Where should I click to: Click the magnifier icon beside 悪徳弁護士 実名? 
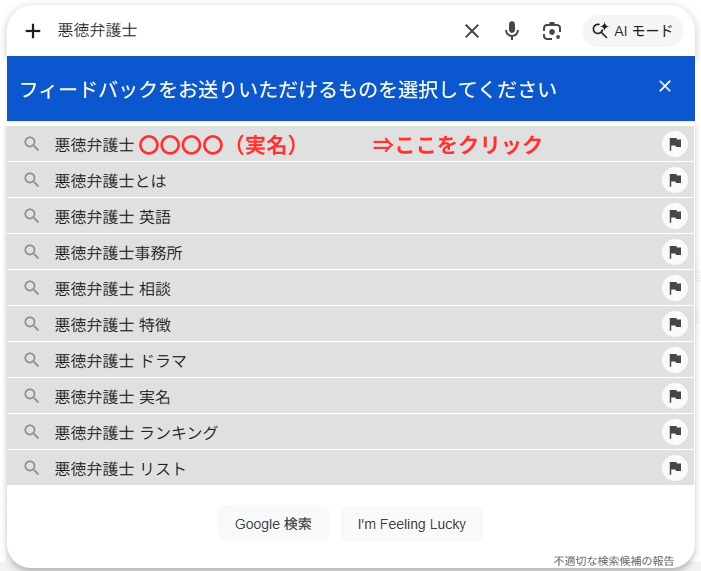[31, 396]
